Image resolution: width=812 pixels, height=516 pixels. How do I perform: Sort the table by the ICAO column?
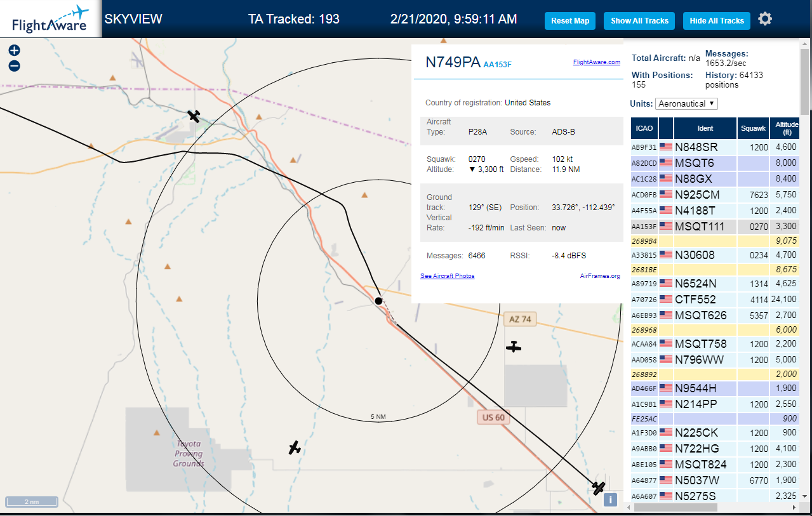coord(644,128)
